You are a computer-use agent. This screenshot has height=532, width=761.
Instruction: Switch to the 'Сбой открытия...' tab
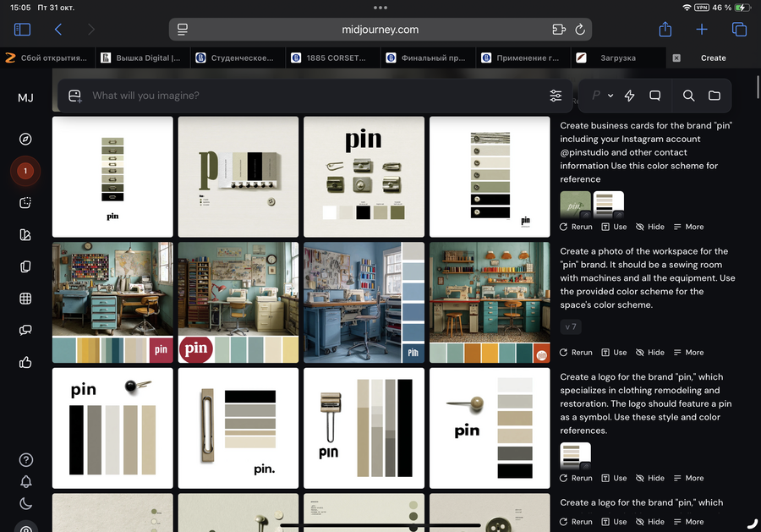tap(47, 58)
